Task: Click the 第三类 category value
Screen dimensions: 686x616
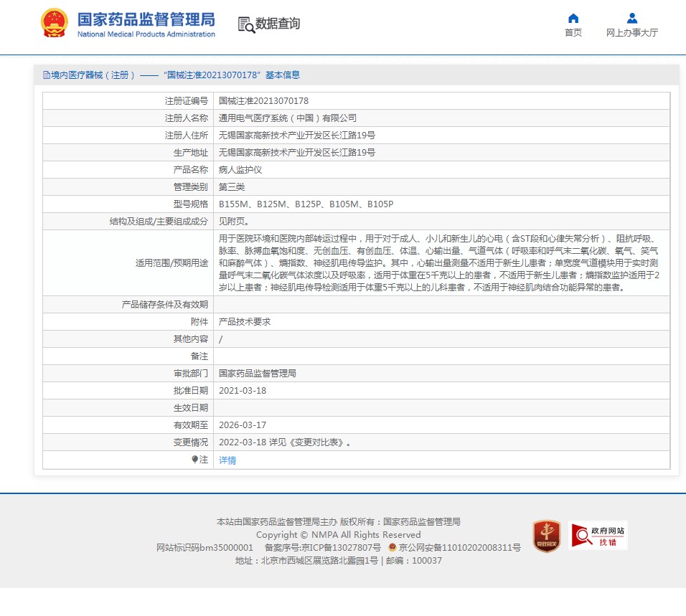Action: [x=232, y=187]
